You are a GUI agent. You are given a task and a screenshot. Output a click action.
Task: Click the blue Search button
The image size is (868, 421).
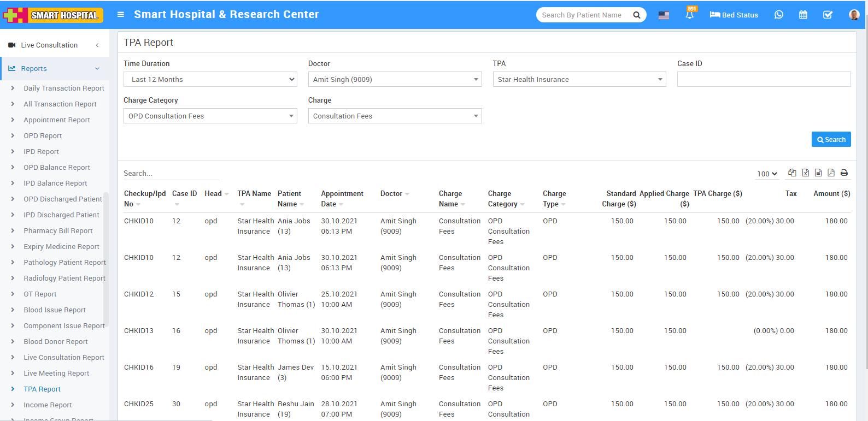(x=831, y=140)
